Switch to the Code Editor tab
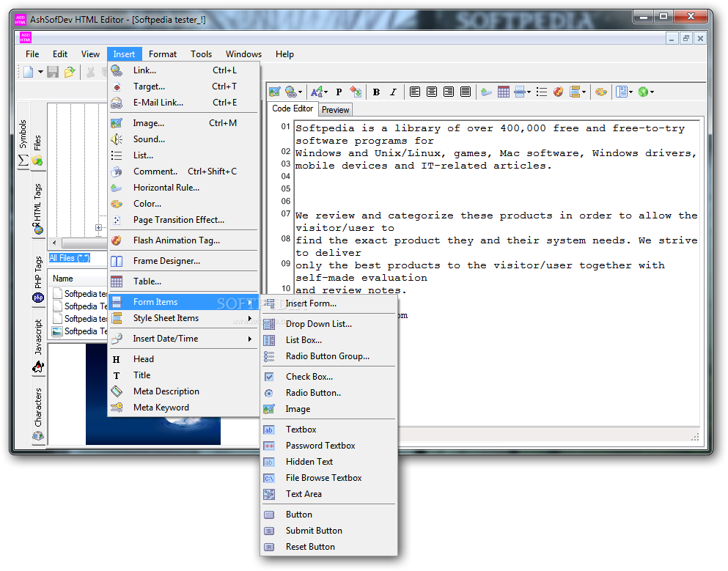The height and width of the screenshot is (571, 728). [x=293, y=108]
